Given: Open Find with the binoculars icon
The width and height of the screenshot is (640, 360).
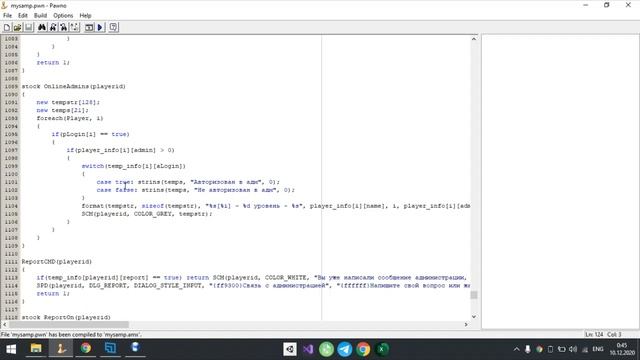Looking at the screenshot, I should pyautogui.click(x=42, y=27).
